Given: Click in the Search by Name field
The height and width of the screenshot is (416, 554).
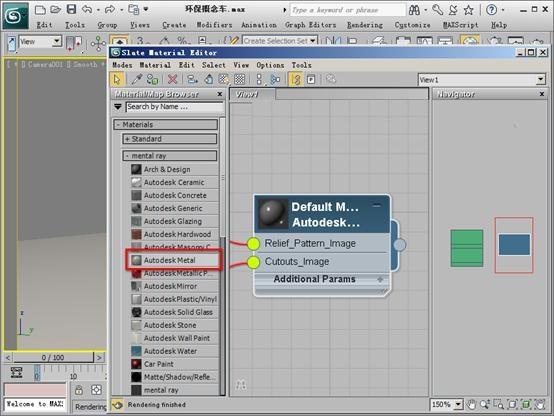Looking at the screenshot, I should 174,107.
